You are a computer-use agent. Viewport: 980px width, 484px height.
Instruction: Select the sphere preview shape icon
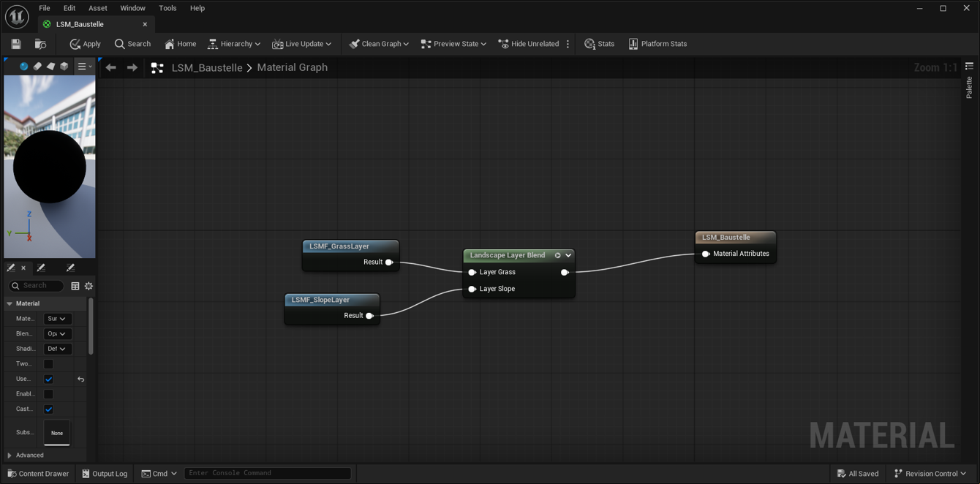(x=23, y=67)
